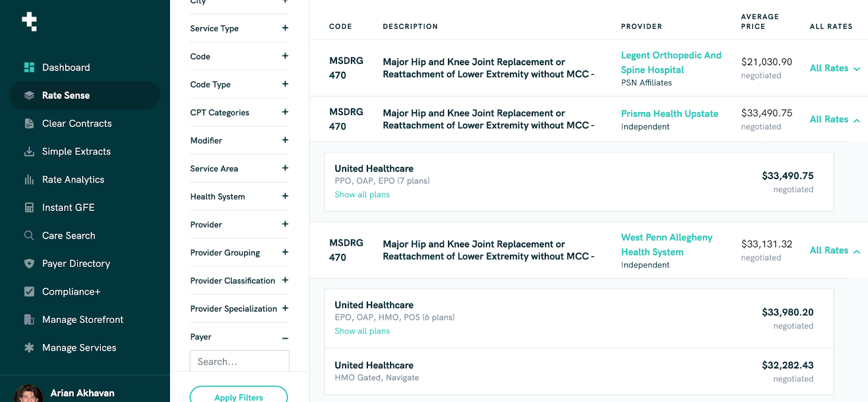The height and width of the screenshot is (402, 868).
Task: Click the Rate Analytics bar chart icon
Action: click(x=29, y=180)
